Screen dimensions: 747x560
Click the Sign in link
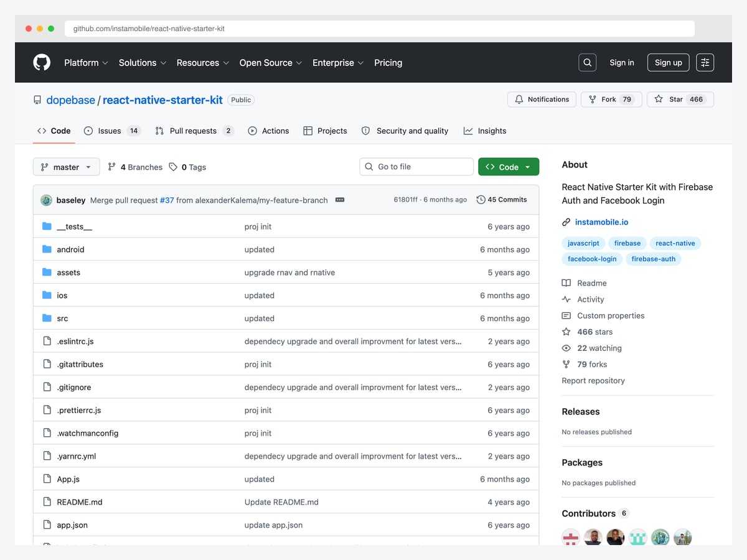click(622, 63)
